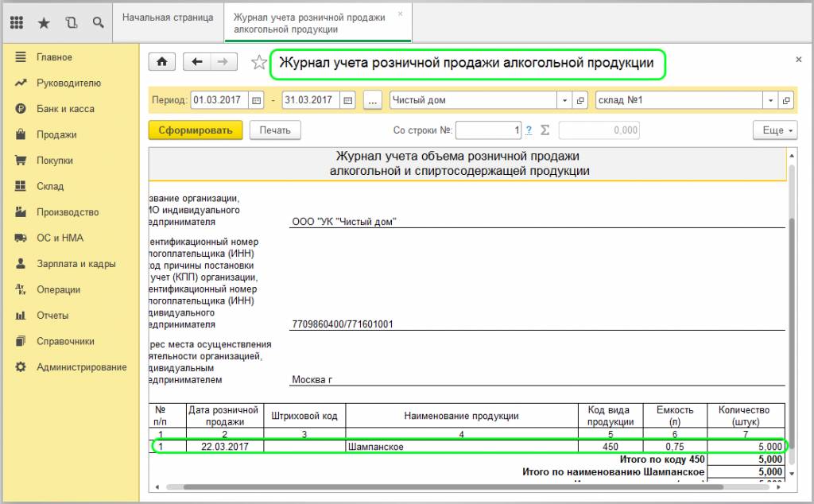This screenshot has height=504, width=814.
Task: Add report to favorites with star outline
Action: pos(258,63)
